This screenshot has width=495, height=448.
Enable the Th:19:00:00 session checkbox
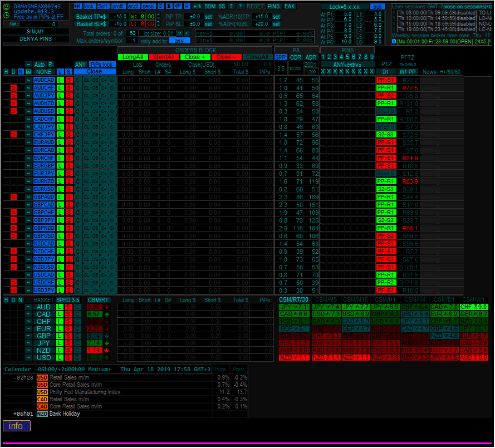pos(394,29)
